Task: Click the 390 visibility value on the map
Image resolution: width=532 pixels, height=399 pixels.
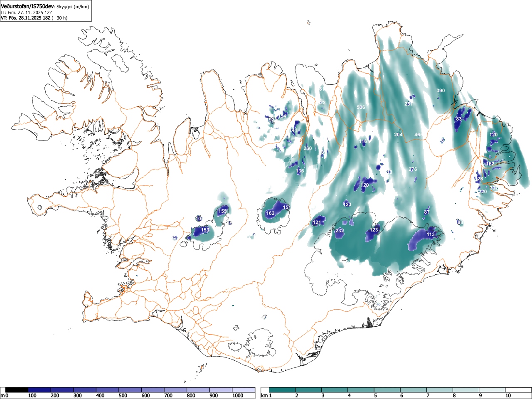Action: 441,91
